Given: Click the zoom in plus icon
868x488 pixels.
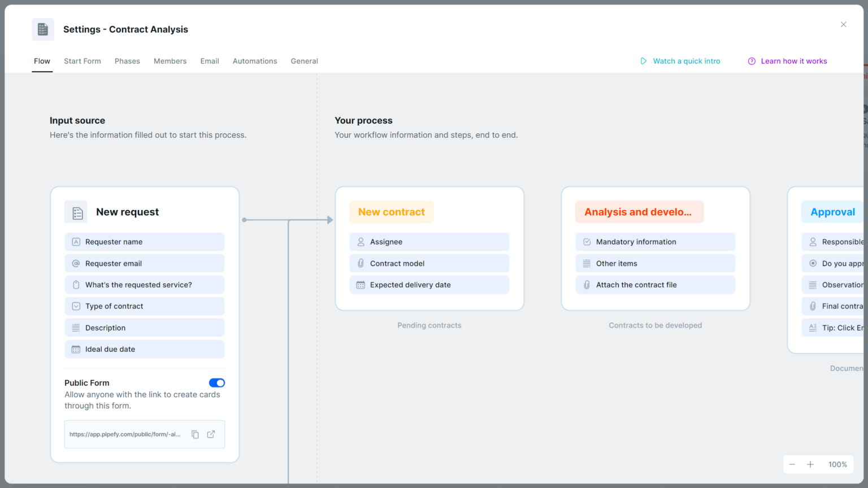Looking at the screenshot, I should click(810, 464).
